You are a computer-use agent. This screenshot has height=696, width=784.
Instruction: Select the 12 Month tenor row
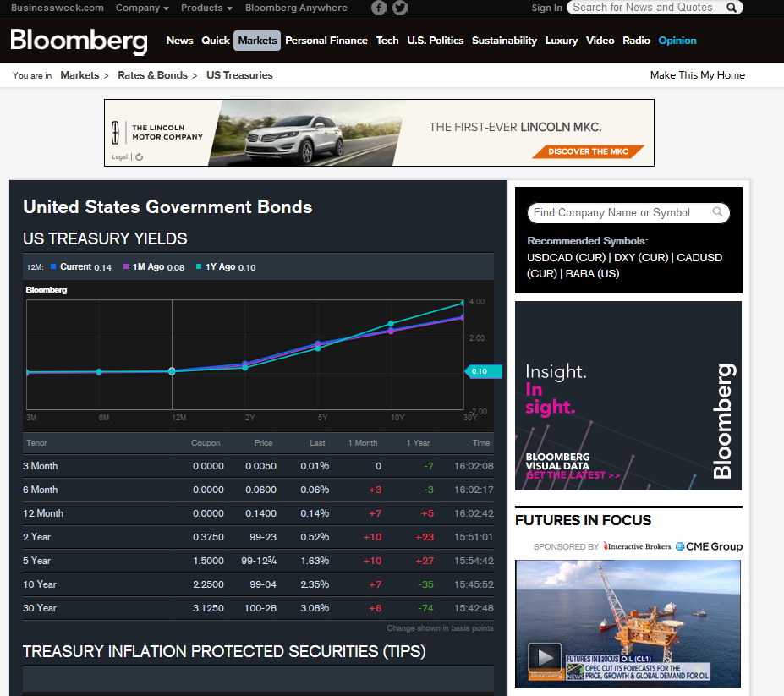(x=258, y=513)
